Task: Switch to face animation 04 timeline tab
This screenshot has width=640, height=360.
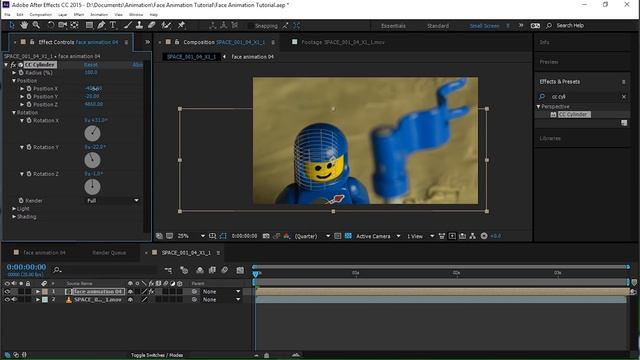Action: coord(44,253)
